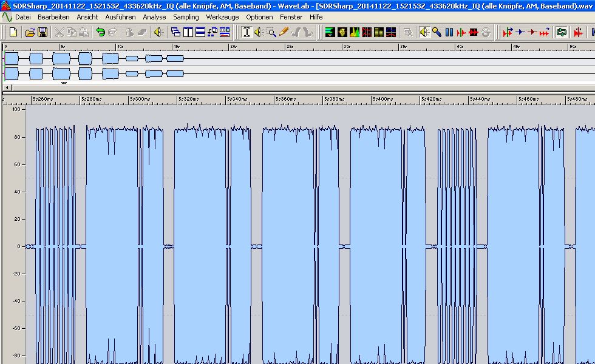The width and height of the screenshot is (595, 364).
Task: Open the spectrum analyzer display icon
Action: tap(354, 32)
